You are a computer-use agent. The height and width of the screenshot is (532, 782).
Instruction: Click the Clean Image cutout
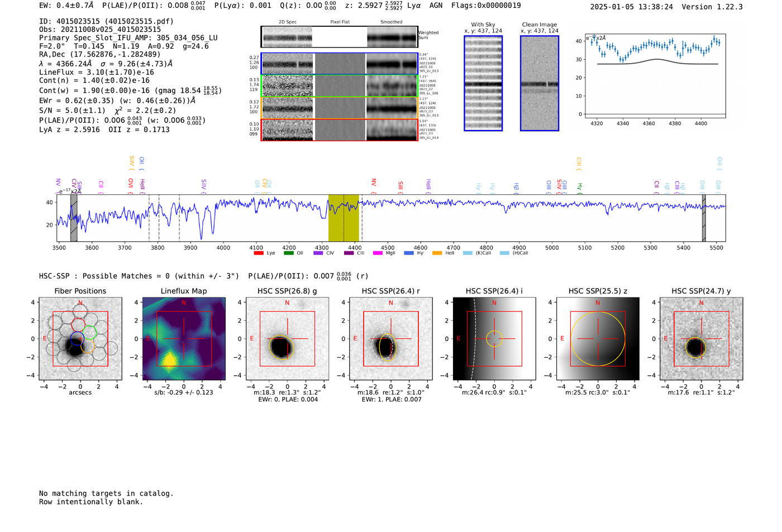pos(540,83)
